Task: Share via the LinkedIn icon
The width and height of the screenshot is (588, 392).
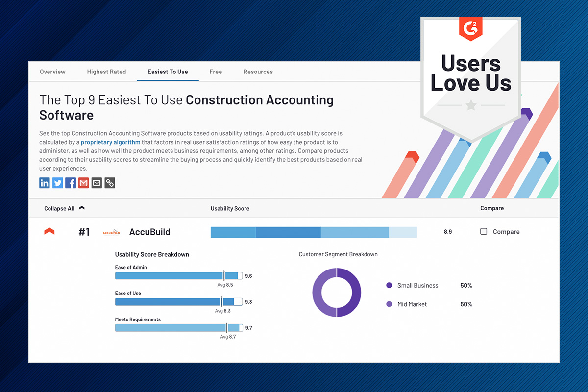Action: pyautogui.click(x=45, y=183)
